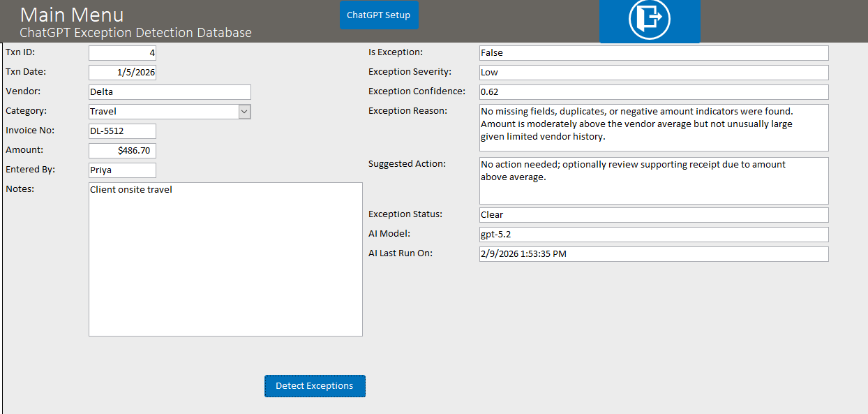This screenshot has height=414, width=868.
Task: Run the Detect Exceptions button
Action: 315,386
